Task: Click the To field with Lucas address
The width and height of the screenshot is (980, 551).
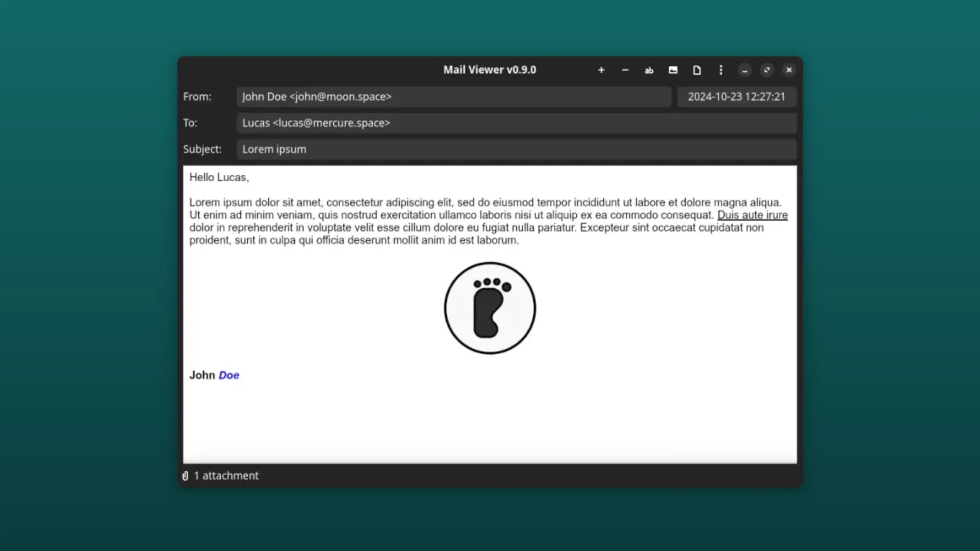Action: pos(517,123)
